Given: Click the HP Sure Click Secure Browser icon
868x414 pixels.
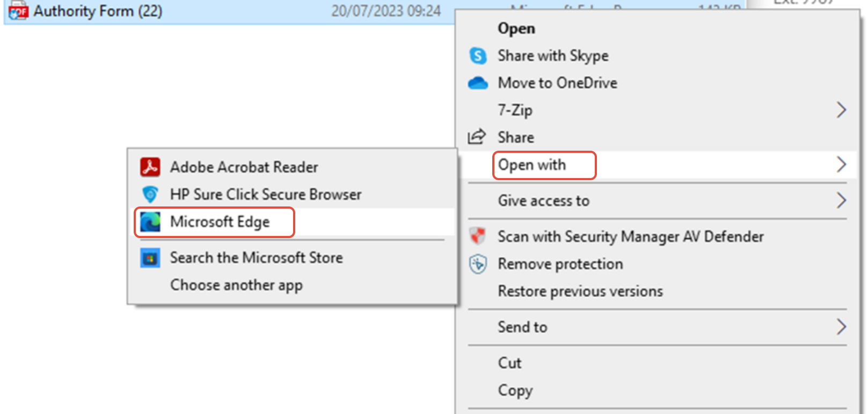Looking at the screenshot, I should pyautogui.click(x=151, y=194).
